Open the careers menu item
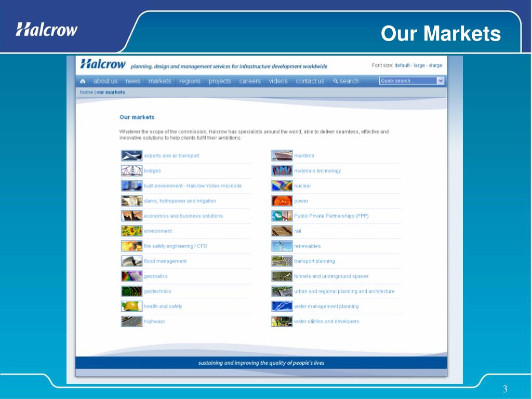 (x=250, y=81)
